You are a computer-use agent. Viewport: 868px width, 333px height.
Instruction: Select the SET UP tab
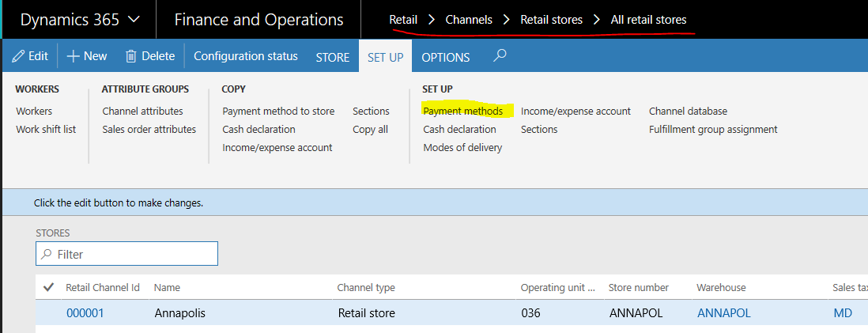tap(385, 57)
